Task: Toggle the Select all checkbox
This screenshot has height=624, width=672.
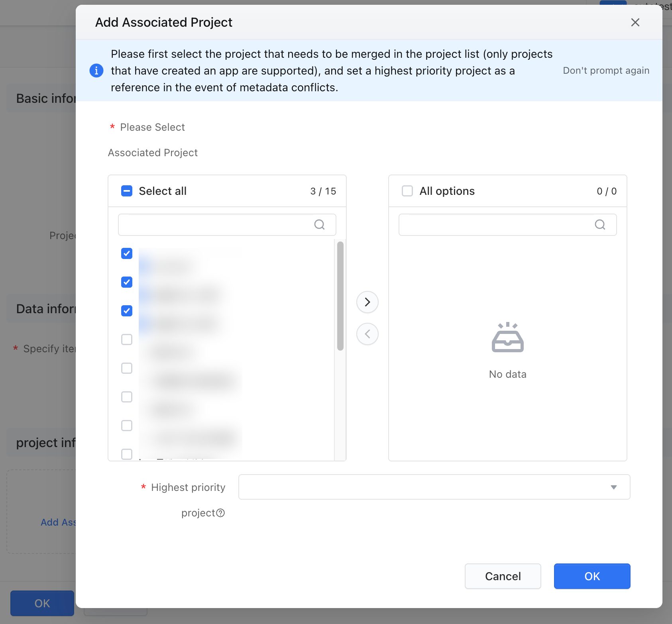Action: click(127, 191)
